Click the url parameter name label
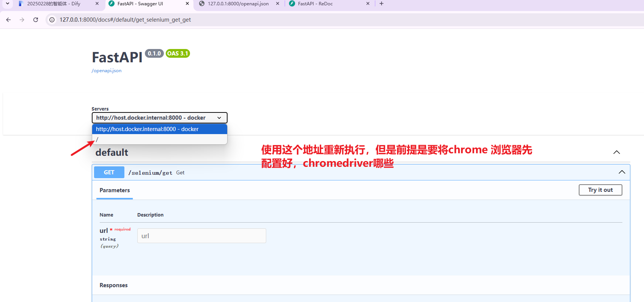Screen dimensions: 644x302 pyautogui.click(x=104, y=231)
